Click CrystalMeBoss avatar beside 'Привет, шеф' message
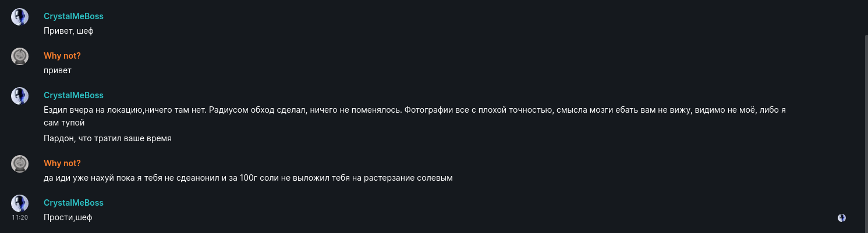This screenshot has height=233, width=868. [x=20, y=17]
